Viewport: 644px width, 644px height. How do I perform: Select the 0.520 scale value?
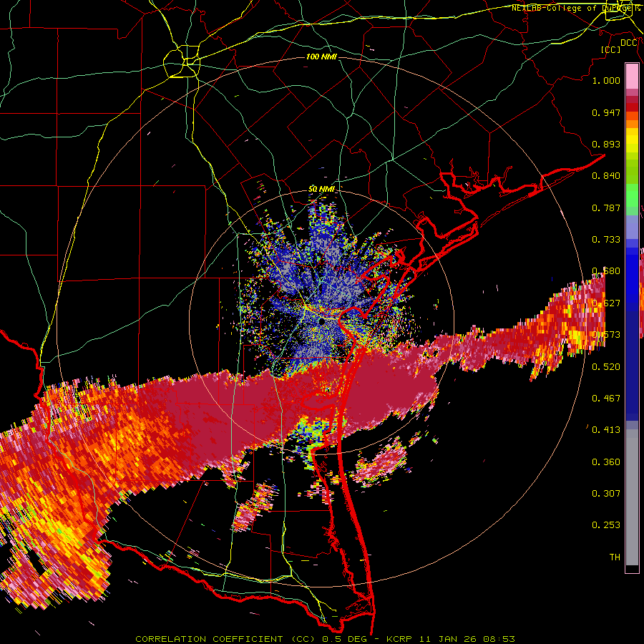click(606, 367)
